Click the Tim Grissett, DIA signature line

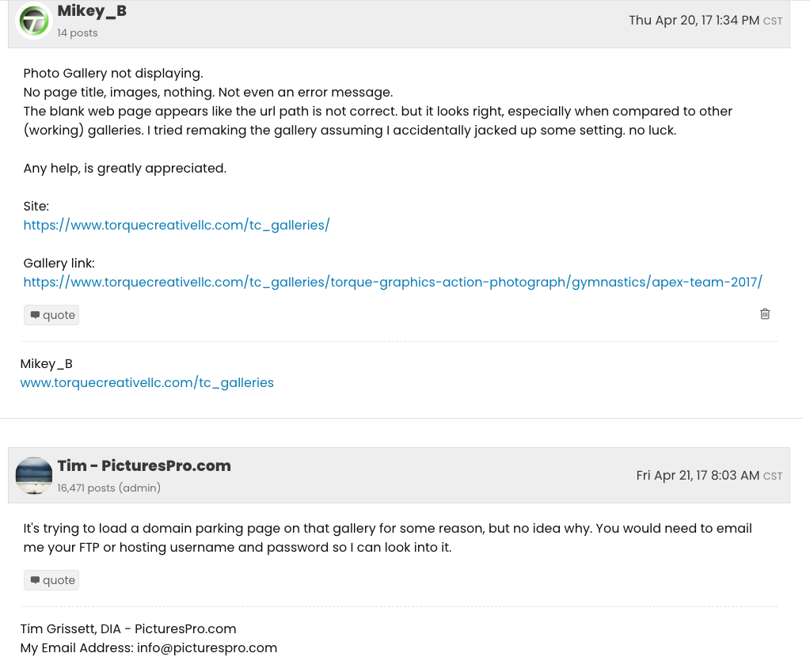(128, 628)
